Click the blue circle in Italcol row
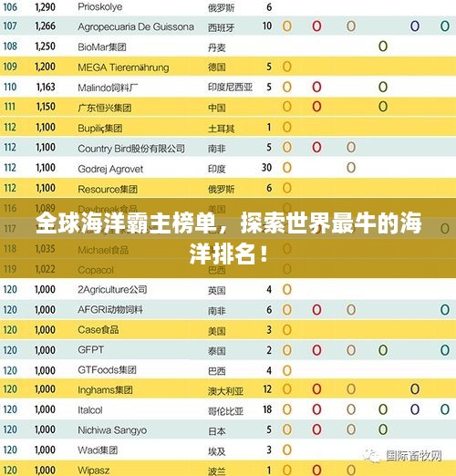This screenshot has width=456, height=476. click(x=415, y=409)
